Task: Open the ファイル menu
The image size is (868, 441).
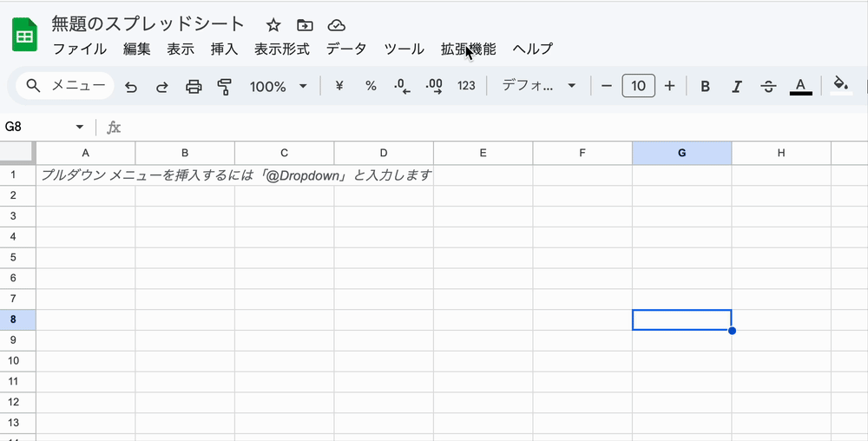Action: point(80,49)
